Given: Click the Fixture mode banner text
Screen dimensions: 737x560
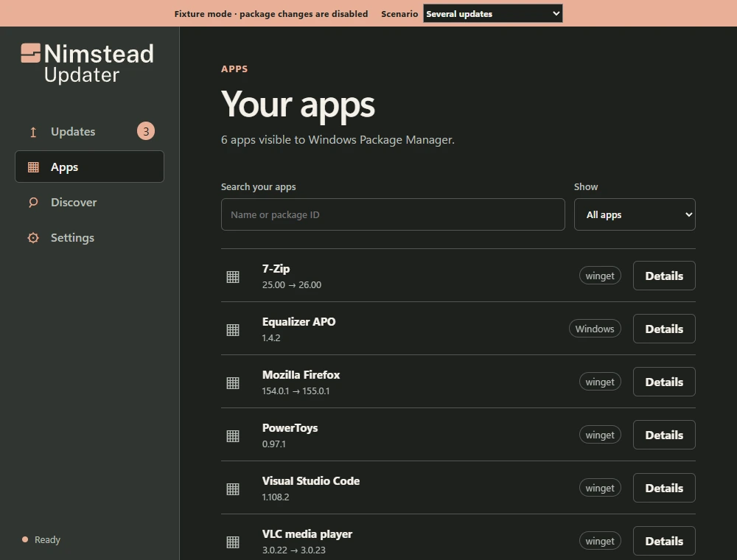Looking at the screenshot, I should pyautogui.click(x=271, y=14).
